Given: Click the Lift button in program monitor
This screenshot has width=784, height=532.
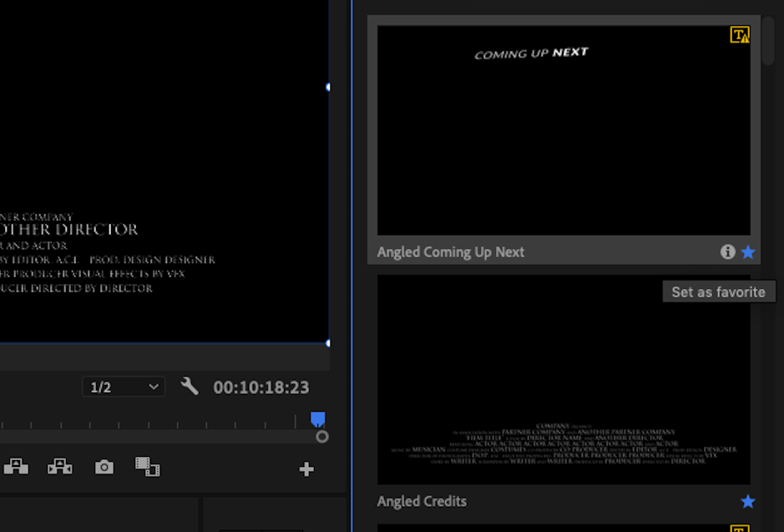Looking at the screenshot, I should (16, 467).
